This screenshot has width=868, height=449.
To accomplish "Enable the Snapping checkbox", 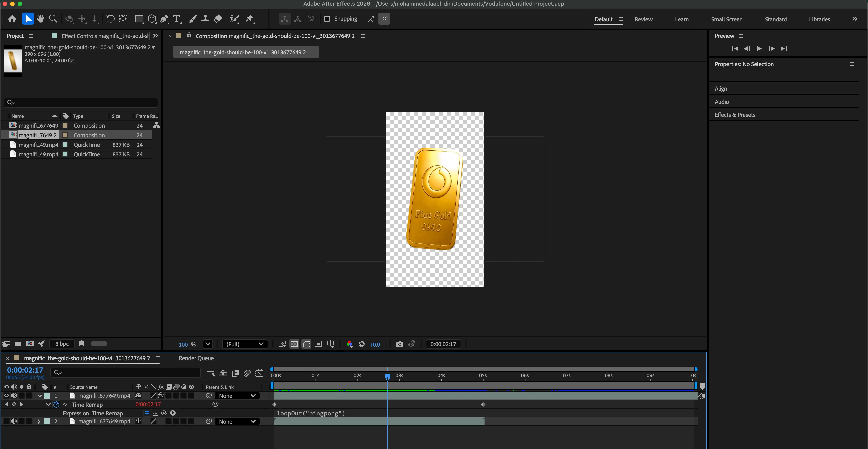I will click(x=327, y=19).
